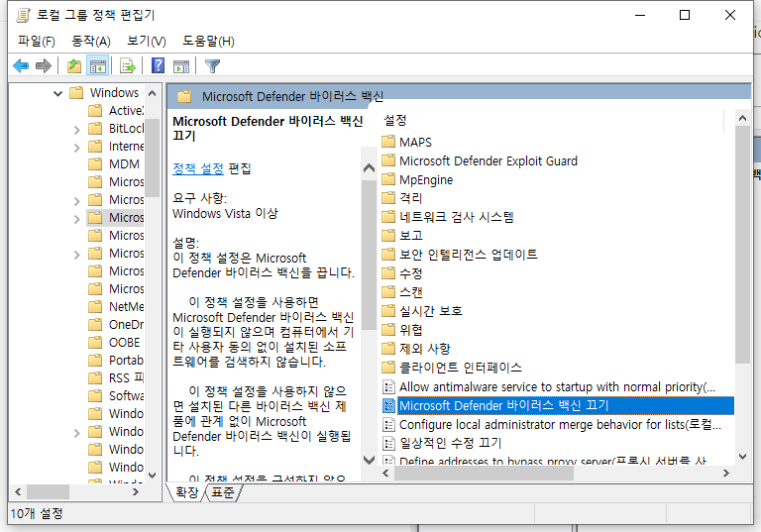Select MDM tree folder
Screen dimensions: 761x532
click(x=115, y=164)
